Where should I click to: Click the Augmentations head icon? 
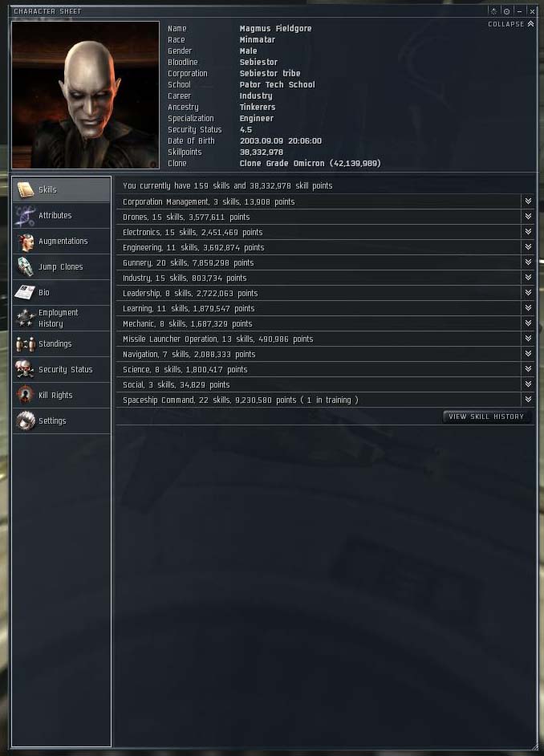click(25, 241)
